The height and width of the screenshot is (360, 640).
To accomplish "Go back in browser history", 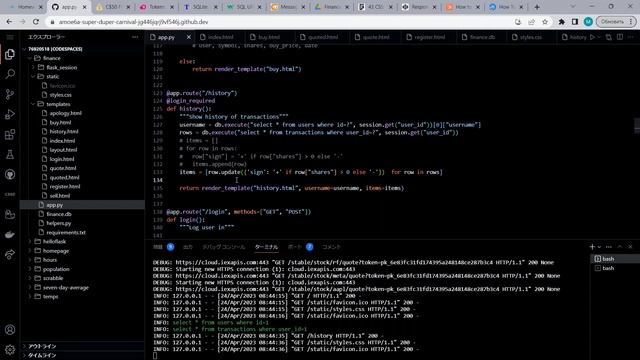I will (9, 22).
